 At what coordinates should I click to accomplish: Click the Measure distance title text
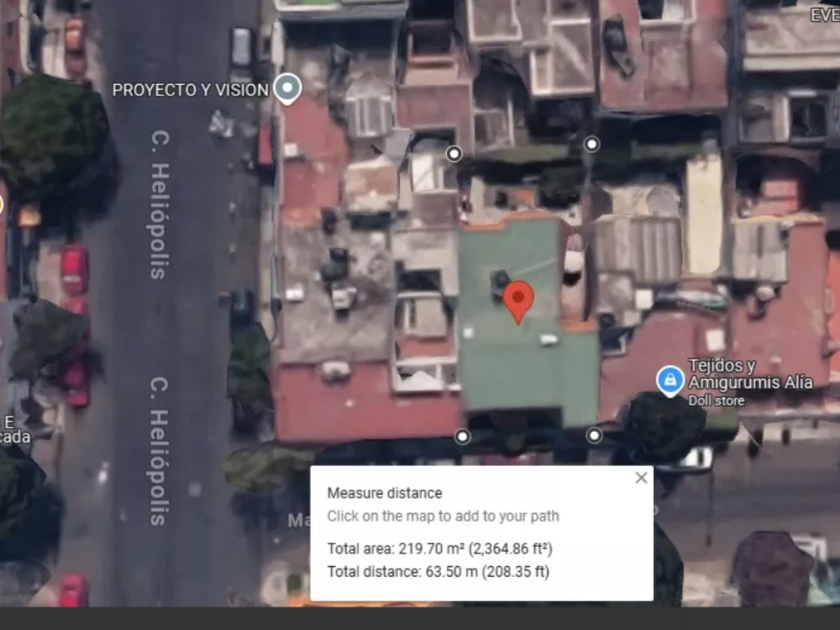(x=384, y=493)
